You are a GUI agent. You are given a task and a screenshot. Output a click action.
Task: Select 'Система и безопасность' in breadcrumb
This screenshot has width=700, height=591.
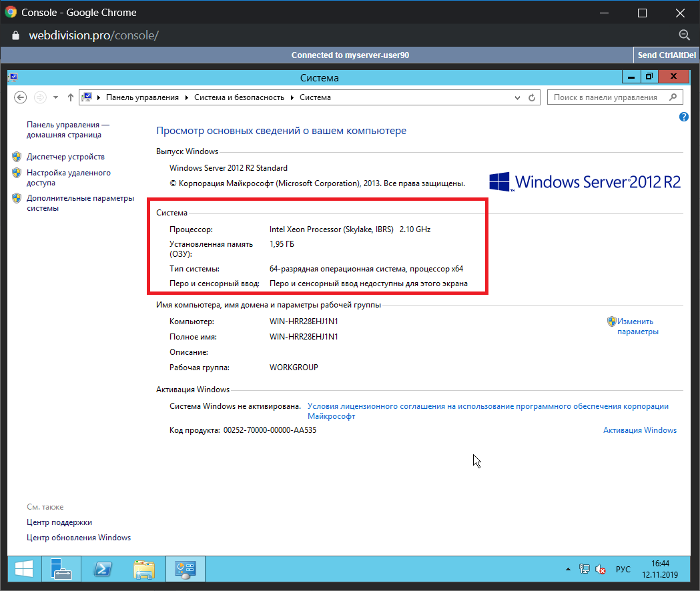[239, 97]
